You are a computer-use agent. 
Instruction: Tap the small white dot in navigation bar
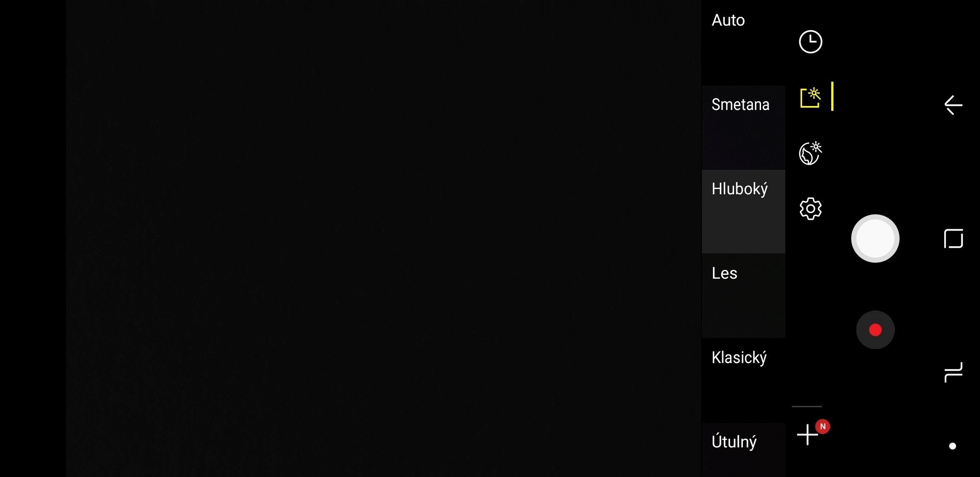click(953, 446)
